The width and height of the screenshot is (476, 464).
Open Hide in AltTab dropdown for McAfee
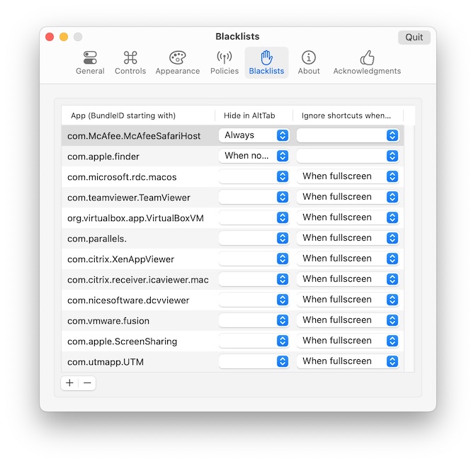(x=254, y=135)
